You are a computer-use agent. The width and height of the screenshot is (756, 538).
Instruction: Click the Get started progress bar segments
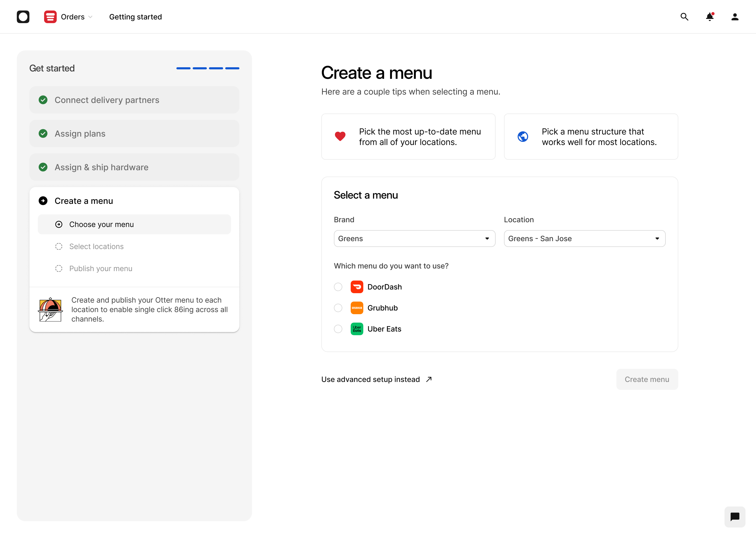click(208, 68)
